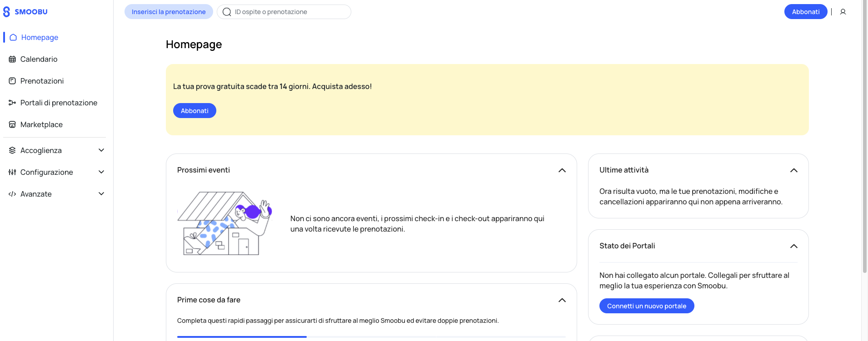Click the Portali di prenotazione icon
Screen dimensions: 868x341
pos(12,103)
